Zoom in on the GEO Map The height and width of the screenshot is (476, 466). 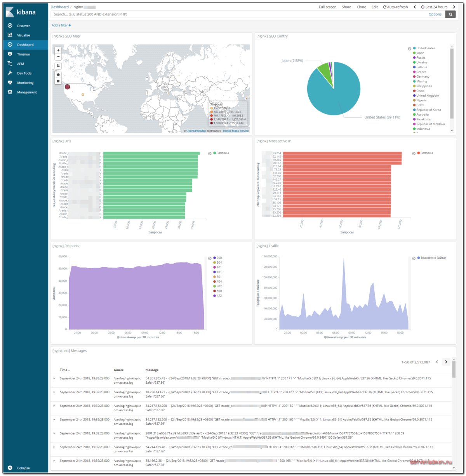[58, 50]
